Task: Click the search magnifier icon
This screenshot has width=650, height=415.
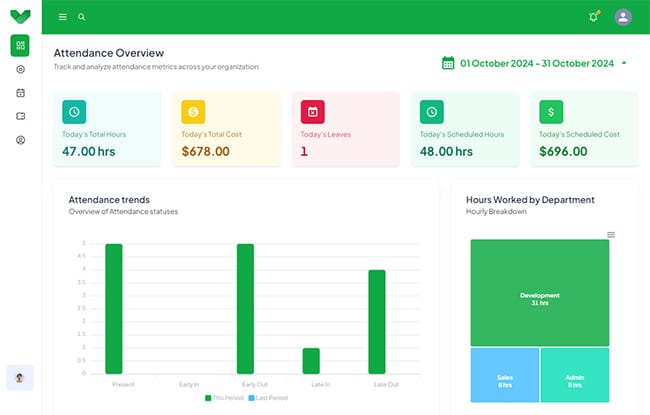Action: click(x=82, y=17)
